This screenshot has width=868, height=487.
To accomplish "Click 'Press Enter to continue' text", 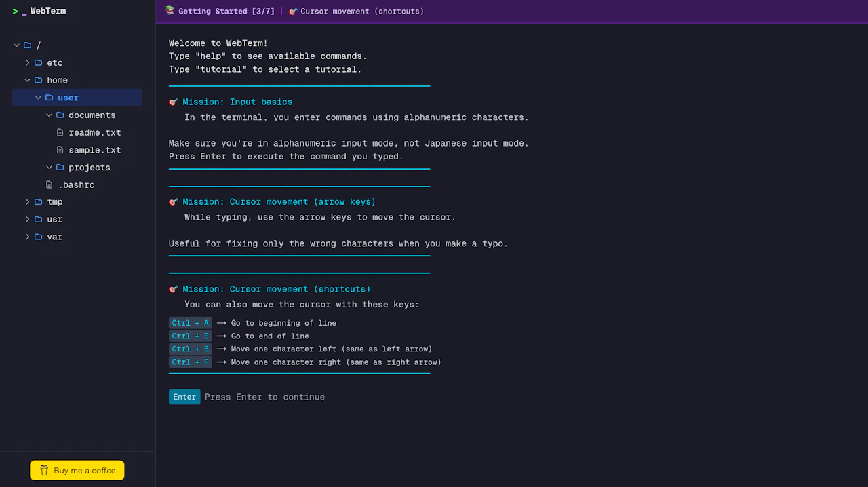I will coord(265,397).
